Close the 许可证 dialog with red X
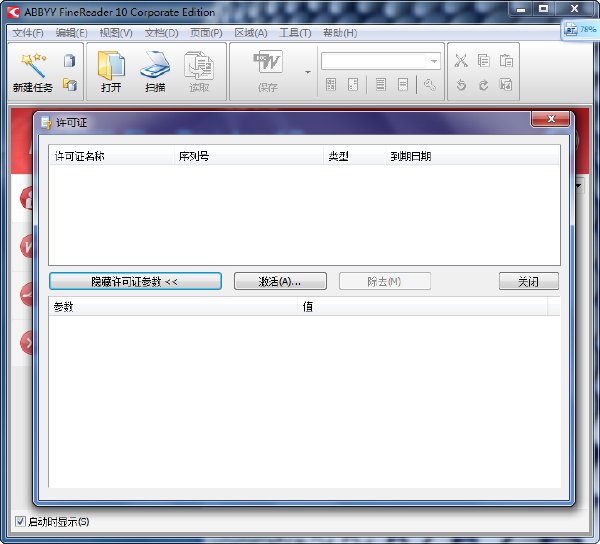This screenshot has width=600, height=544. [x=551, y=119]
